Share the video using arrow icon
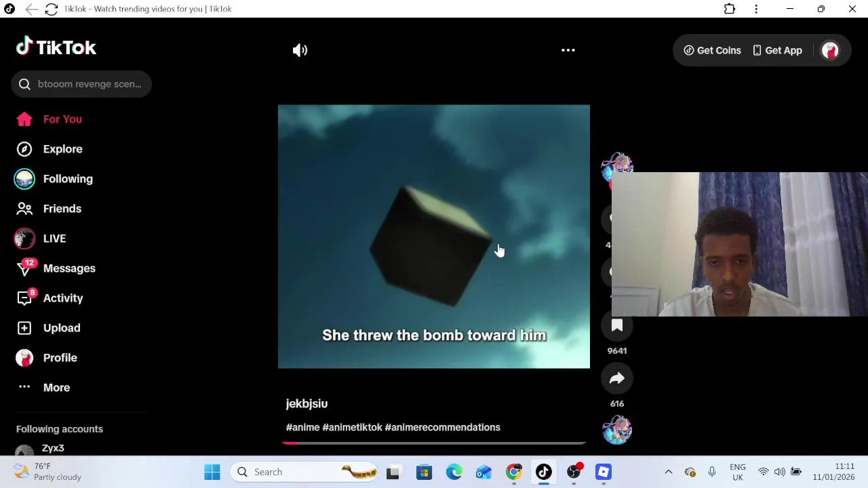Screen dimensions: 868x488 pos(617,379)
